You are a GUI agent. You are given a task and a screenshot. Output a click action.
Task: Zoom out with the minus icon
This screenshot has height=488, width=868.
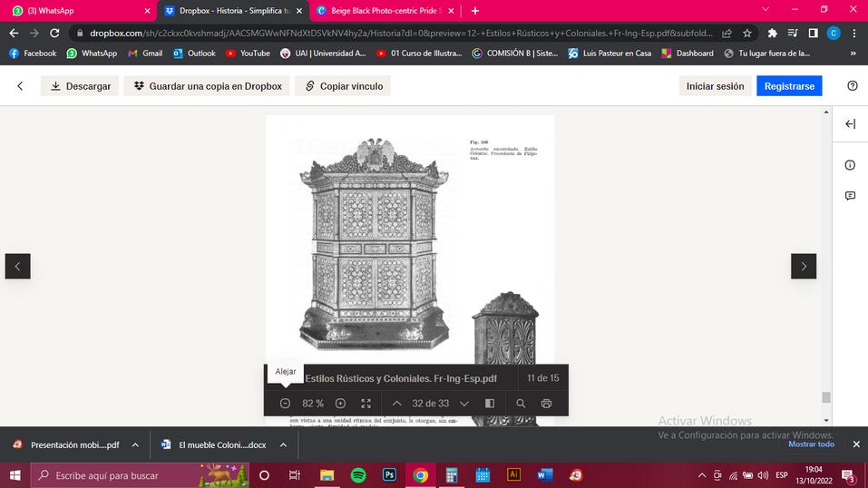(285, 404)
